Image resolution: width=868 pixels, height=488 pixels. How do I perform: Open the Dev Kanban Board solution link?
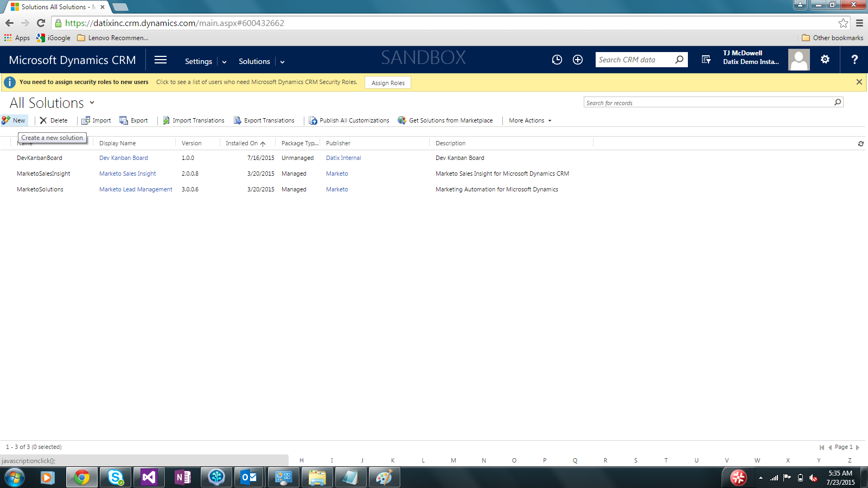[x=124, y=158]
